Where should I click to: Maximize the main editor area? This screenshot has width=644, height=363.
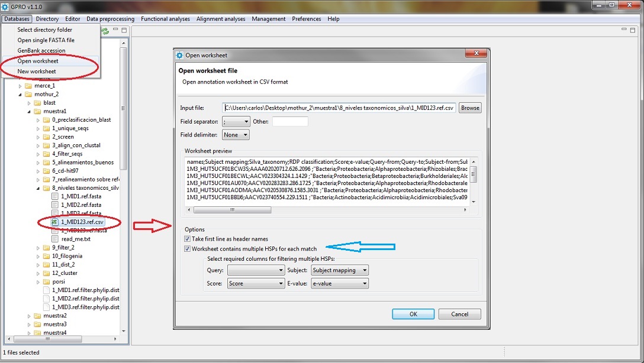pos(632,30)
